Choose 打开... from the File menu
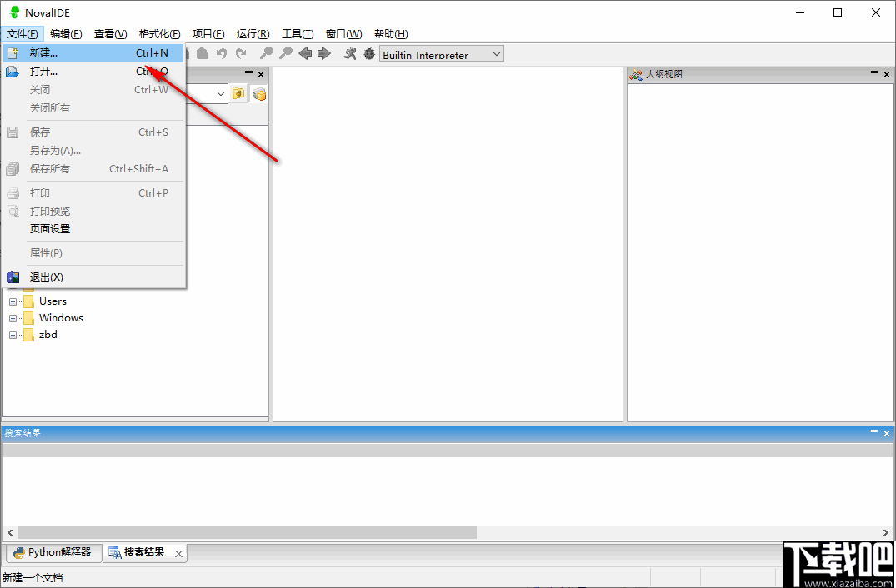The height and width of the screenshot is (588, 896). click(93, 72)
